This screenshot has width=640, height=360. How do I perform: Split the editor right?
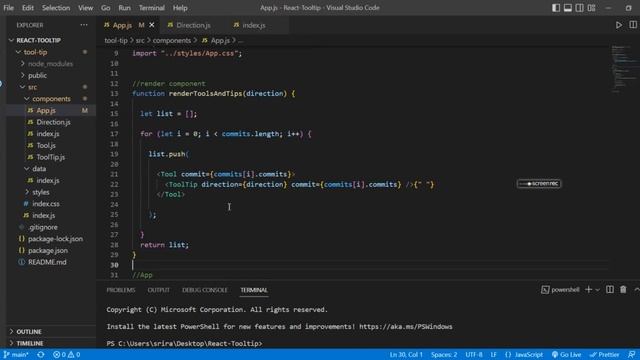[x=633, y=25]
